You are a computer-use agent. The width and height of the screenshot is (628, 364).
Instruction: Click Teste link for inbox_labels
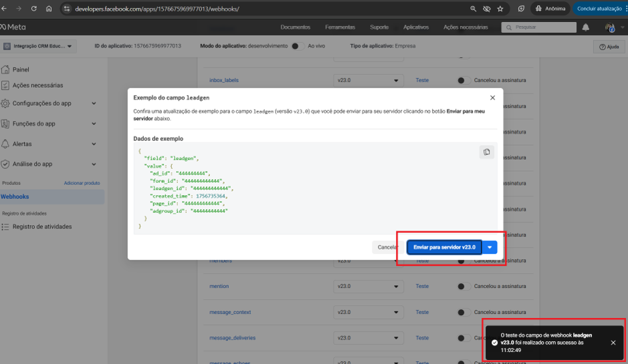click(422, 80)
